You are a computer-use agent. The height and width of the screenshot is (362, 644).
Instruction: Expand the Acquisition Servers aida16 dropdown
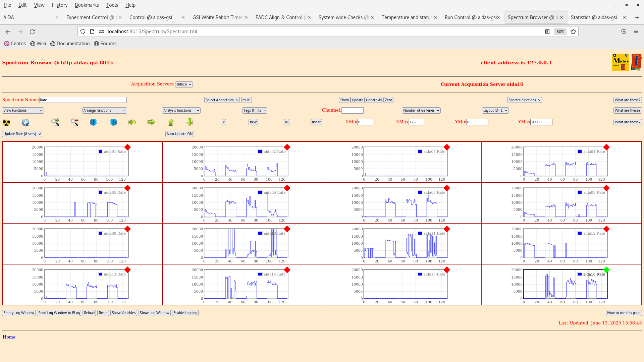[184, 84]
